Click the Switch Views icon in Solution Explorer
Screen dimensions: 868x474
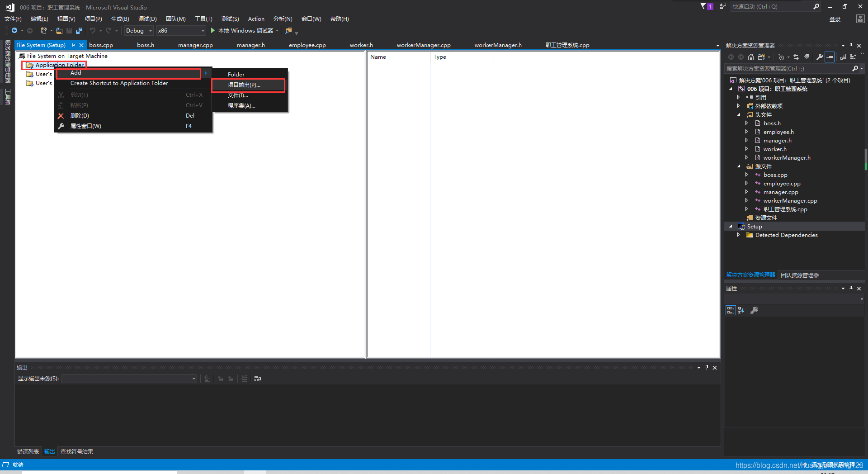tap(762, 57)
